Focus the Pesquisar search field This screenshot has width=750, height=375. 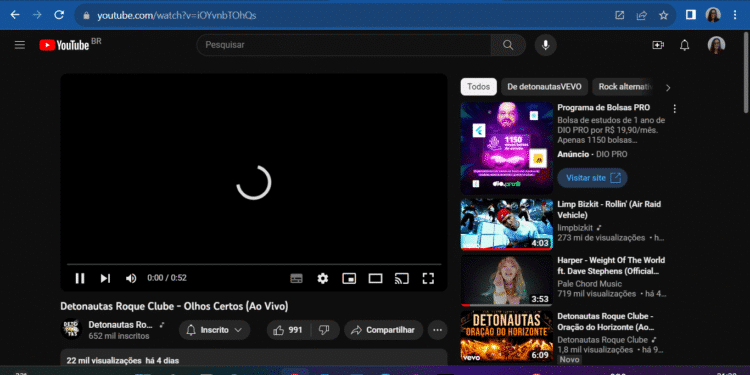tap(343, 45)
